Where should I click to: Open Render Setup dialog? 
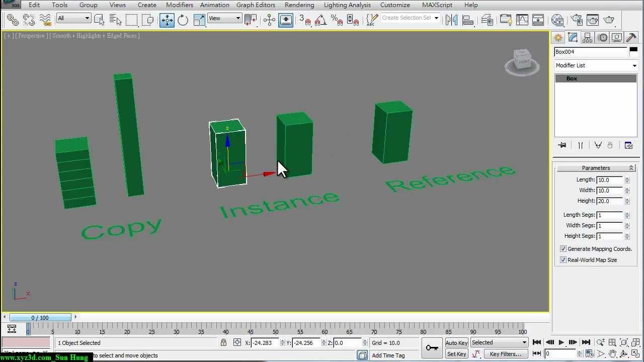coord(576,20)
